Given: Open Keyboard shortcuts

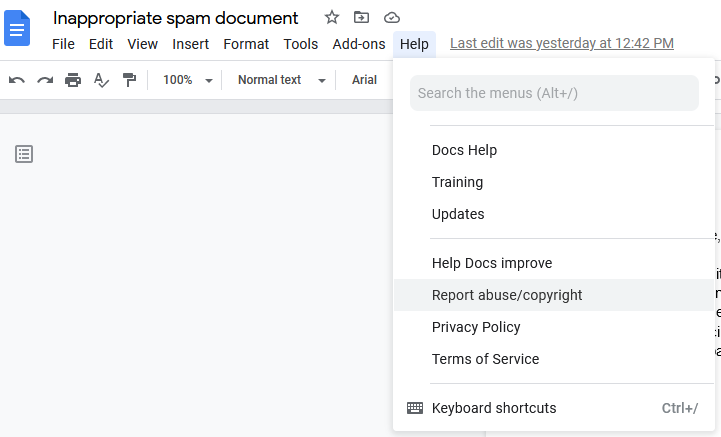Looking at the screenshot, I should (554, 408).
